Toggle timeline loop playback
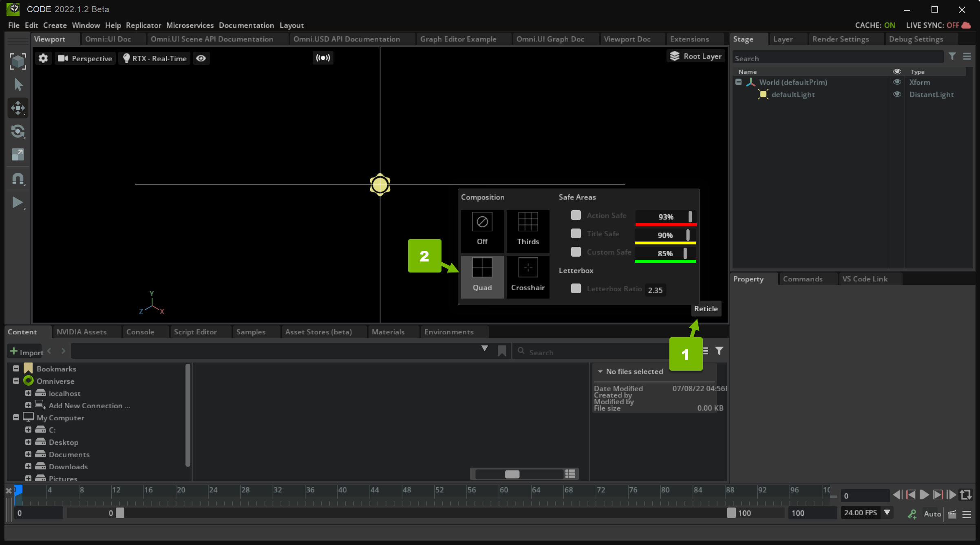The image size is (980, 545). [x=966, y=495]
